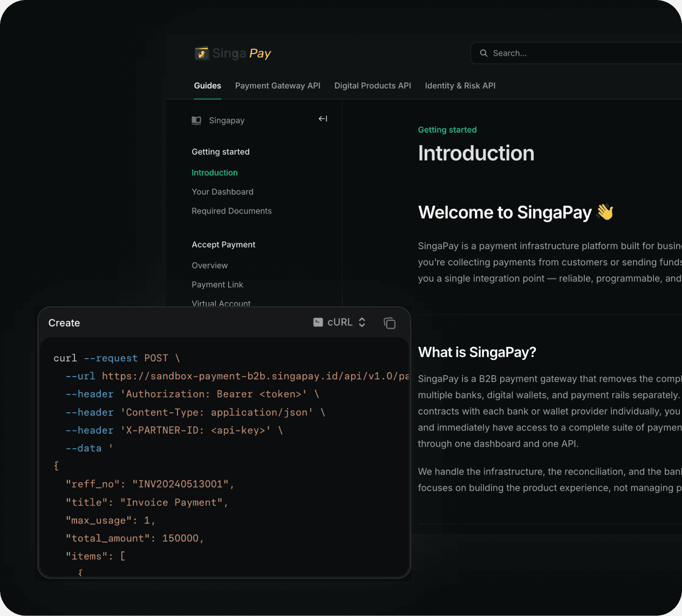Click the X-PARTNER-ID header line
The width and height of the screenshot is (682, 616).
(174, 430)
